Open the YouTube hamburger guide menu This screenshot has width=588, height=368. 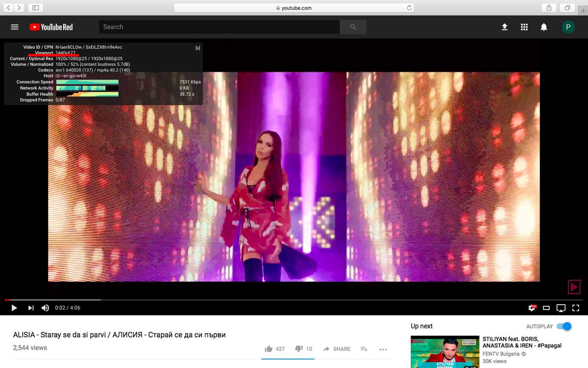click(x=15, y=27)
